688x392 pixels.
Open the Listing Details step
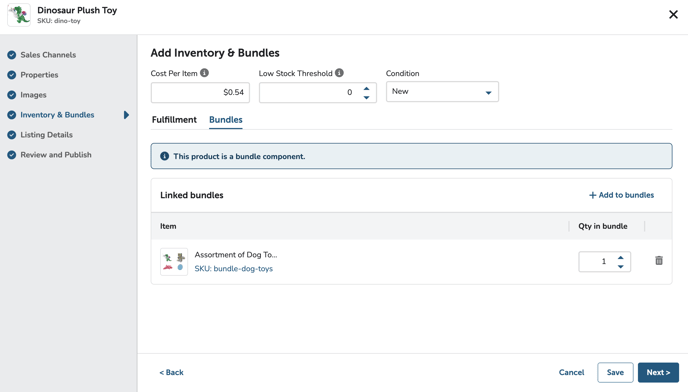47,135
